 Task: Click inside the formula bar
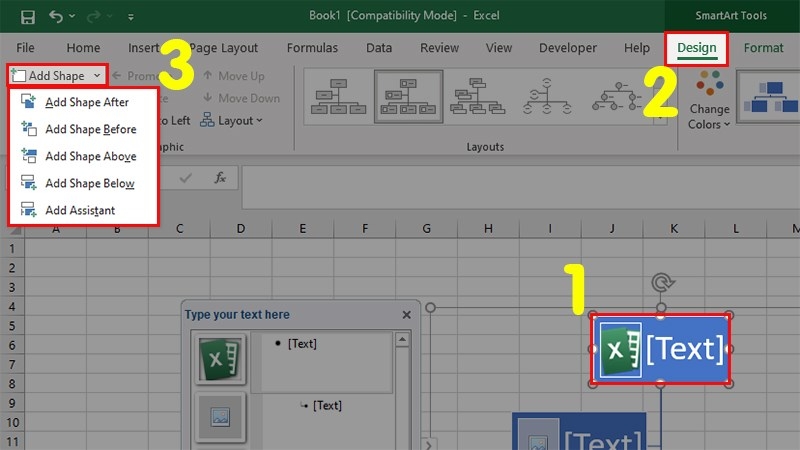(520, 187)
